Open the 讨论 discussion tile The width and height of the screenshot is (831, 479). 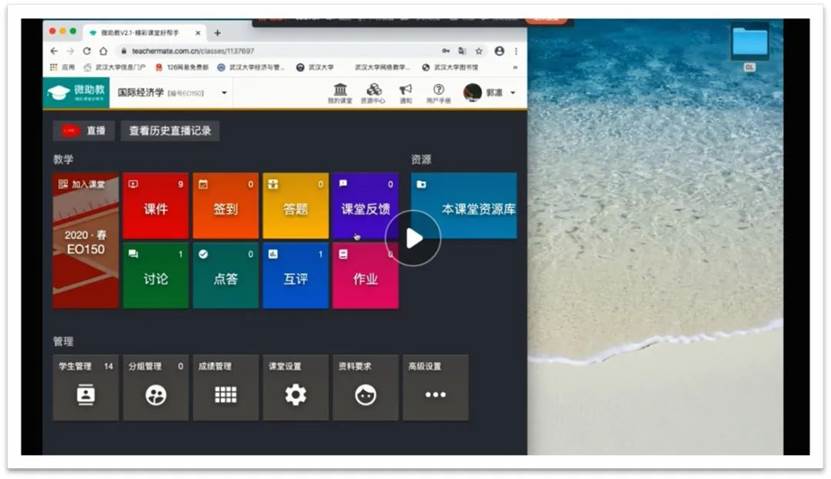point(155,276)
